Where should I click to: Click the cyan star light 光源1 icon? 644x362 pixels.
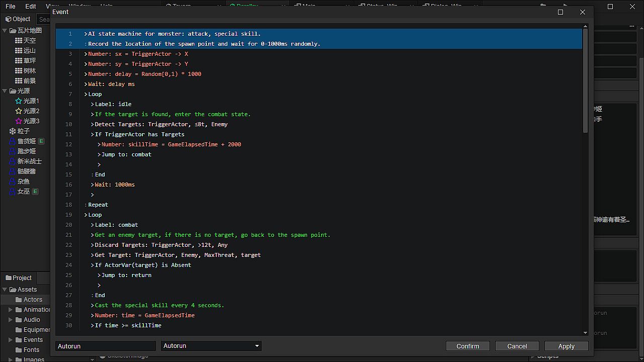(19, 101)
